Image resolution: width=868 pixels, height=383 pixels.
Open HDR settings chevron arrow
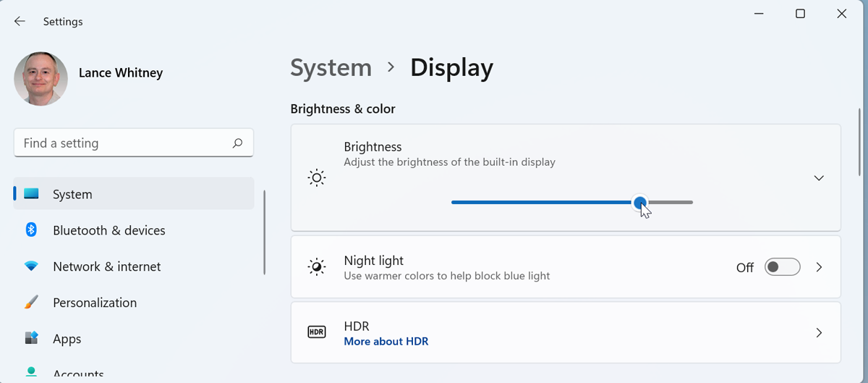pos(819,333)
